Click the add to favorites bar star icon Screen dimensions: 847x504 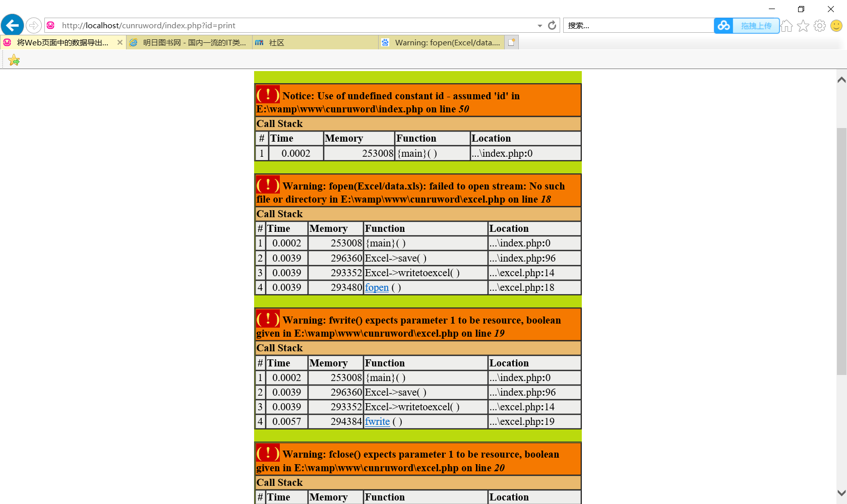click(x=14, y=60)
